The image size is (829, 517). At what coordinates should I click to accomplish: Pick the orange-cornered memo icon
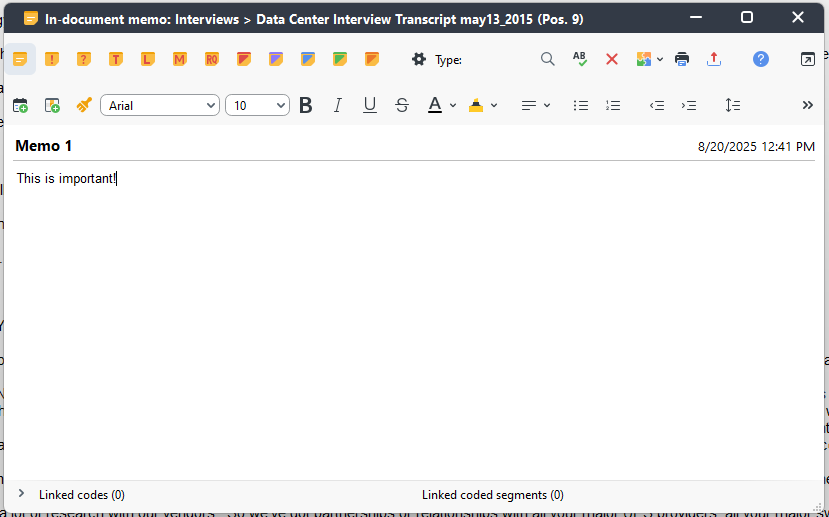pyautogui.click(x=372, y=59)
